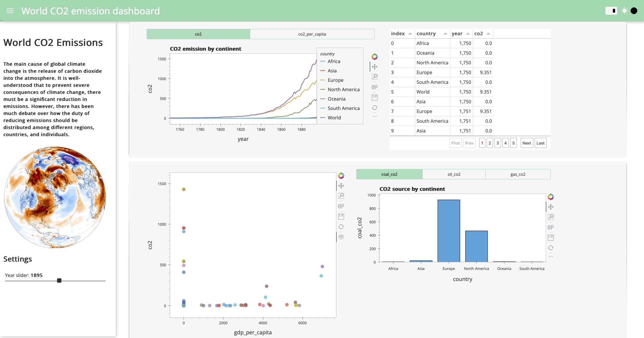644x338 pixels.
Task: Open the hamburger sidebar menu
Action: click(x=10, y=11)
